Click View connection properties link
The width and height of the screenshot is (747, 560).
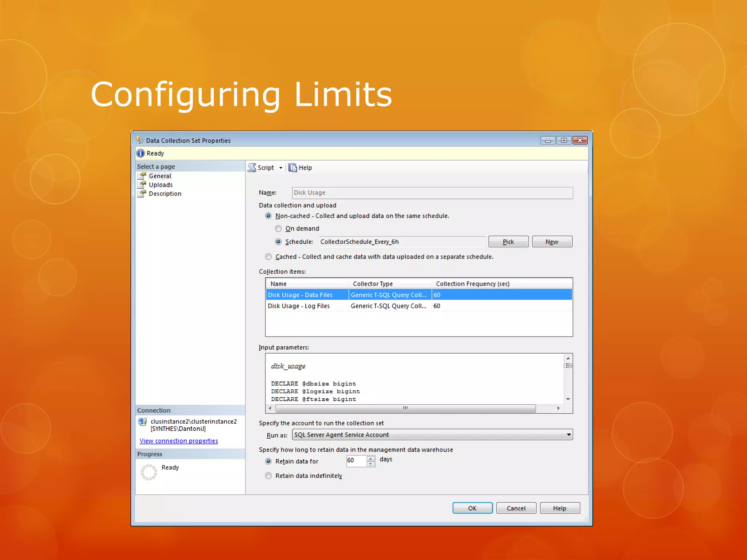179,441
